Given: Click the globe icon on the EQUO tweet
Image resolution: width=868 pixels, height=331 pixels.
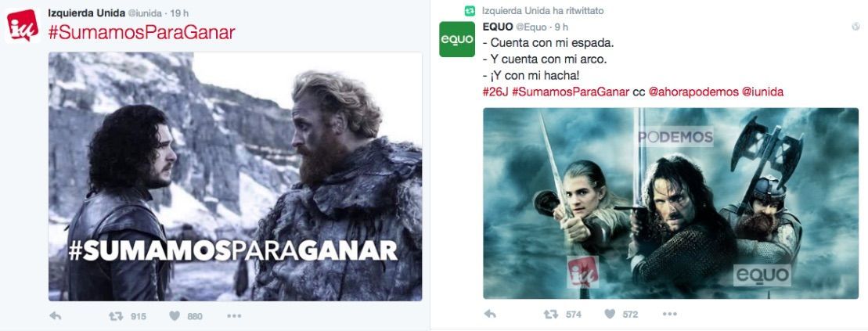Looking at the screenshot, I should 855,27.
